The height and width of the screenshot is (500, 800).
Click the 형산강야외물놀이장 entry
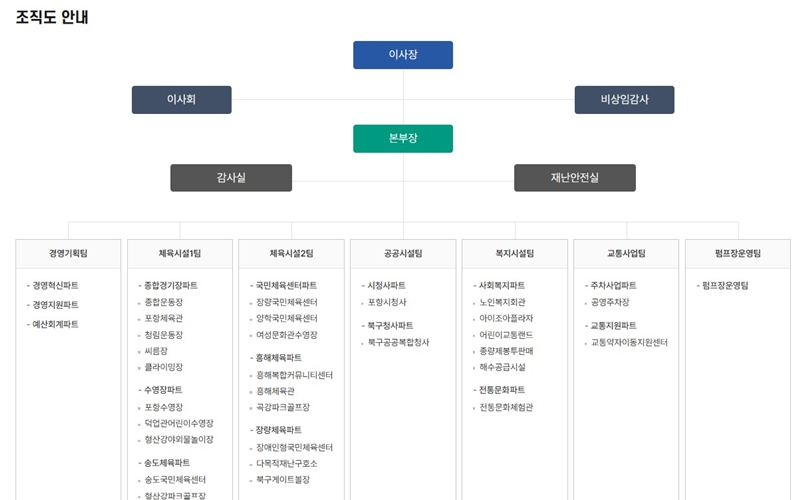click(179, 439)
